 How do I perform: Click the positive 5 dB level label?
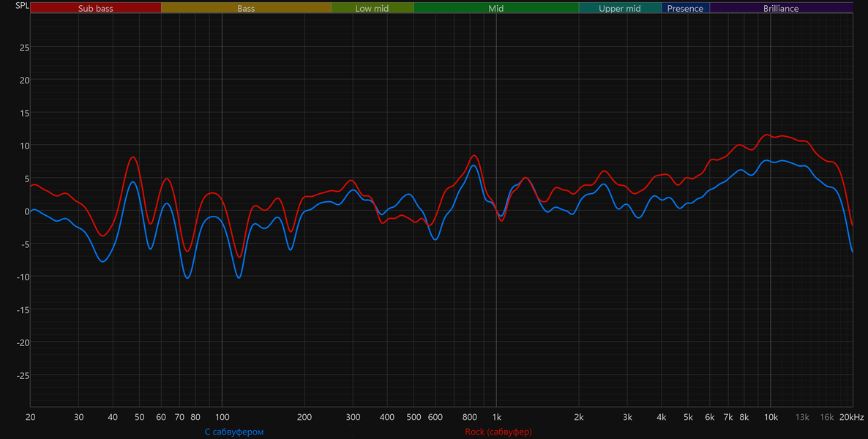[x=26, y=179]
